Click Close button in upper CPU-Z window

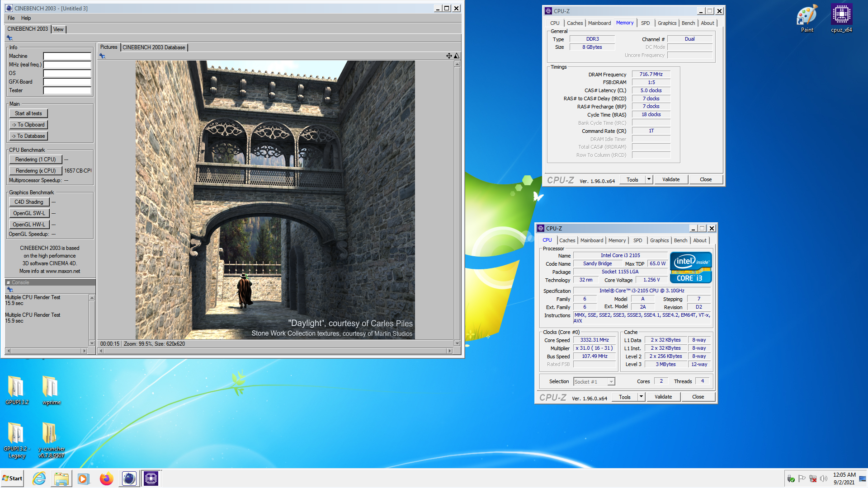point(706,179)
